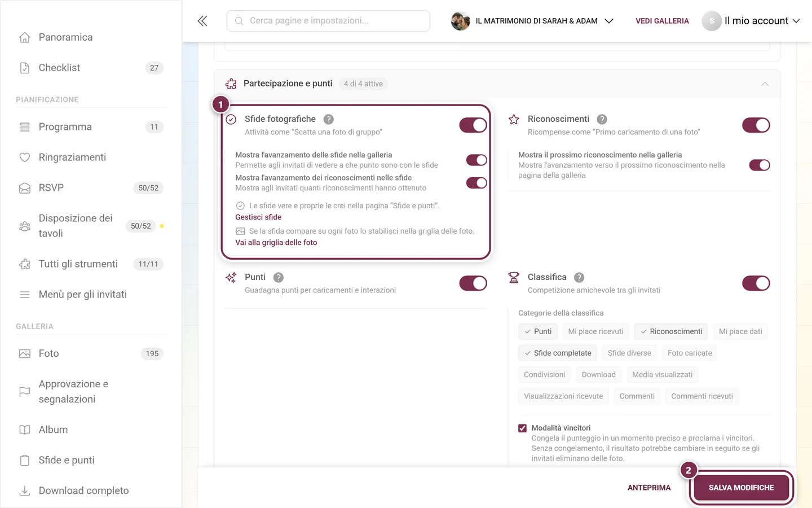The height and width of the screenshot is (508, 812).
Task: Click the Salva Modifiche button
Action: [x=741, y=488]
